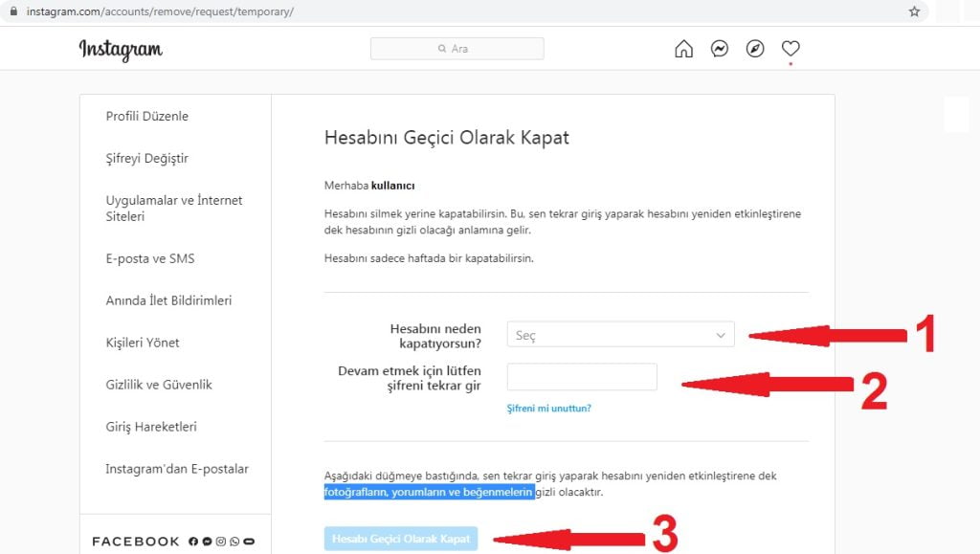View activity notifications via heart icon

pyautogui.click(x=789, y=48)
